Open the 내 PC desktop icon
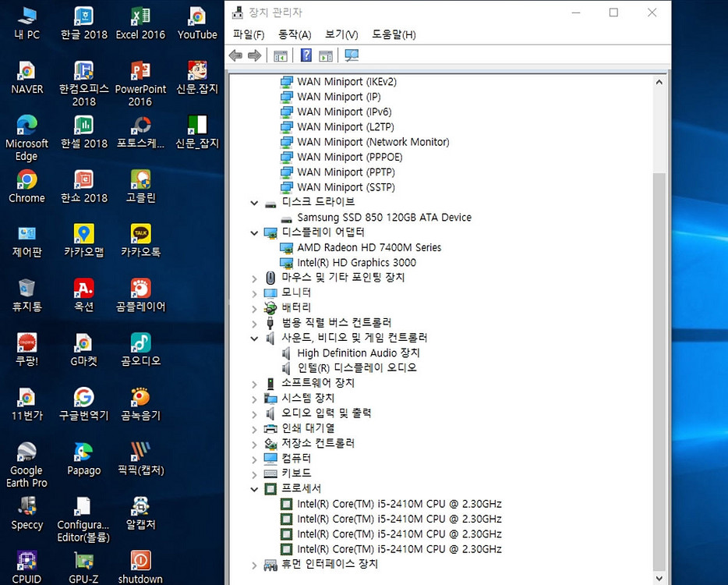 click(x=27, y=23)
